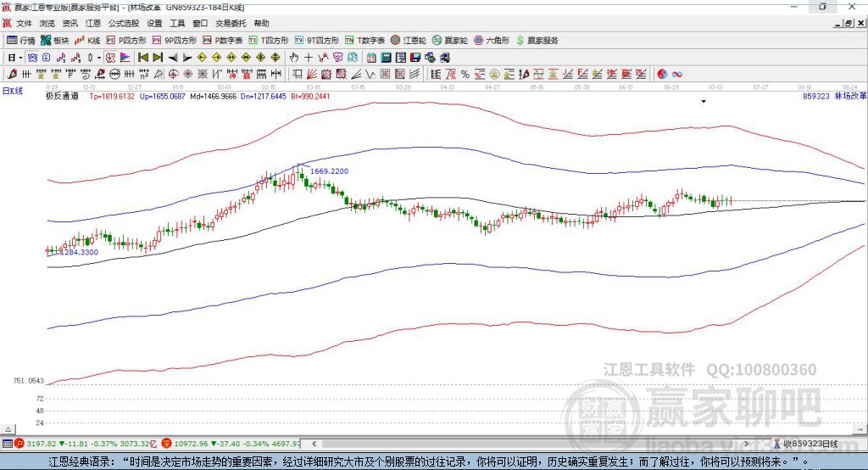Jump to the first bar icon
868x470 pixels.
pyautogui.click(x=142, y=58)
